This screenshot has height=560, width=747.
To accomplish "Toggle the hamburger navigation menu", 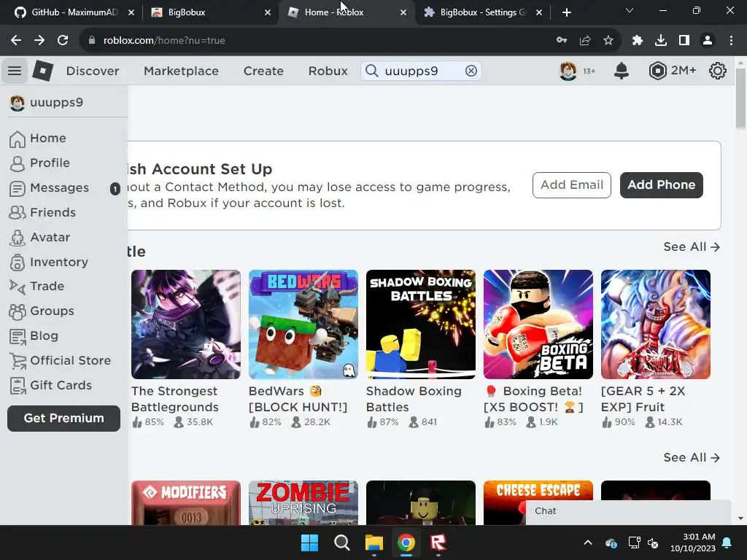I will click(x=15, y=71).
